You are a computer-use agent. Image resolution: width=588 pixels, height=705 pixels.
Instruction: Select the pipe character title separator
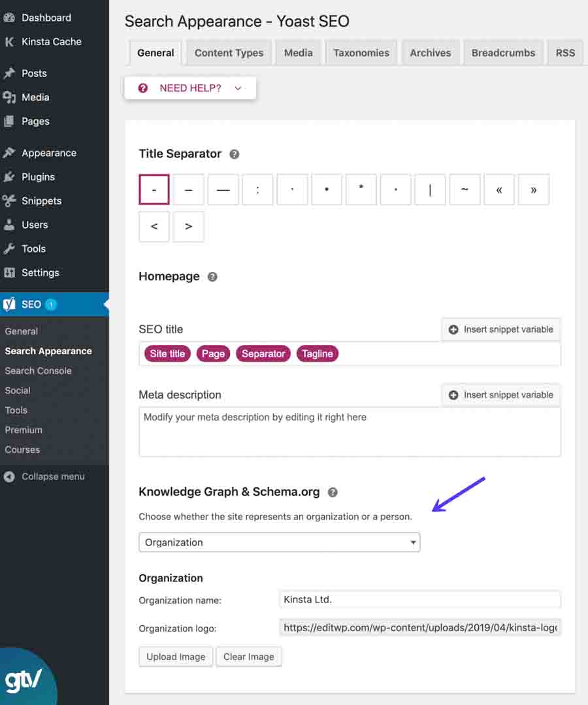[430, 189]
